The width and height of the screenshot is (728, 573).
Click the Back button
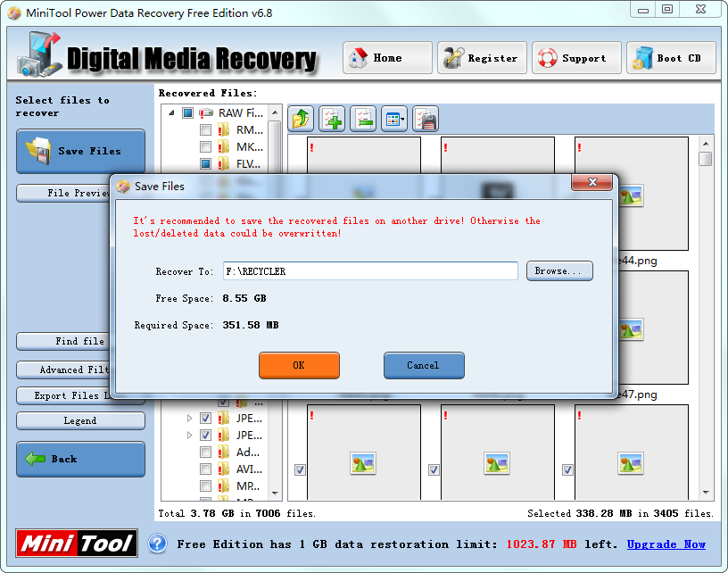pyautogui.click(x=80, y=460)
